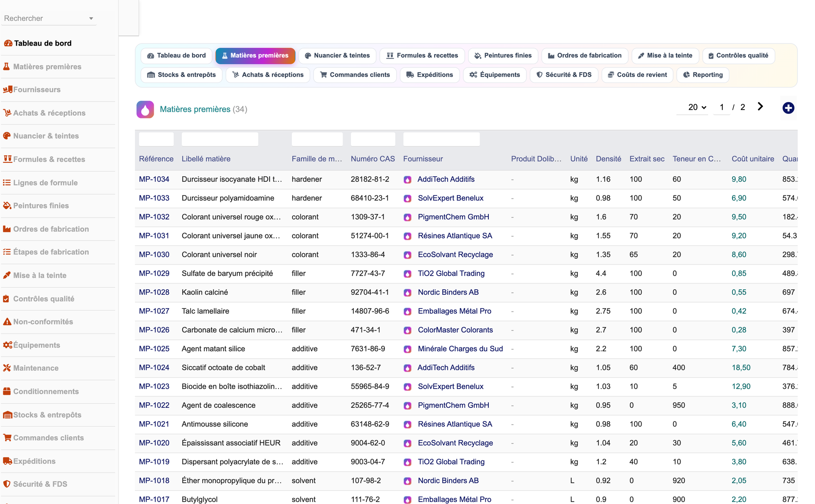Open the Reporting tab
This screenshot has height=504, width=815.
coord(703,75)
